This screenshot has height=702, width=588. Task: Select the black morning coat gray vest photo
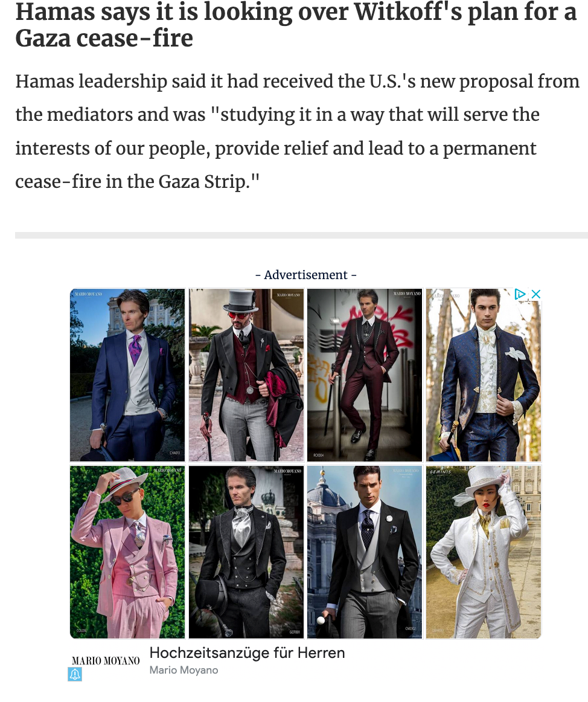[x=365, y=552]
